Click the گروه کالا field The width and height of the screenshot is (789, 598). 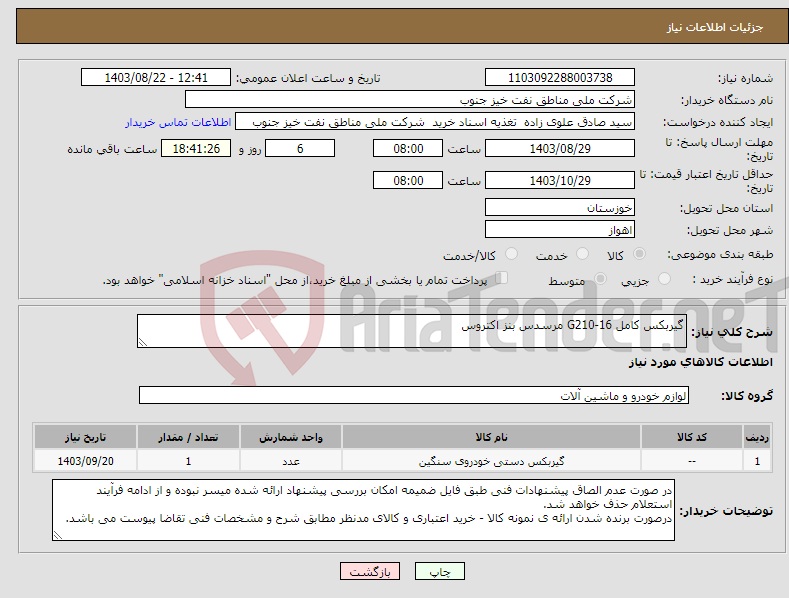(x=414, y=395)
